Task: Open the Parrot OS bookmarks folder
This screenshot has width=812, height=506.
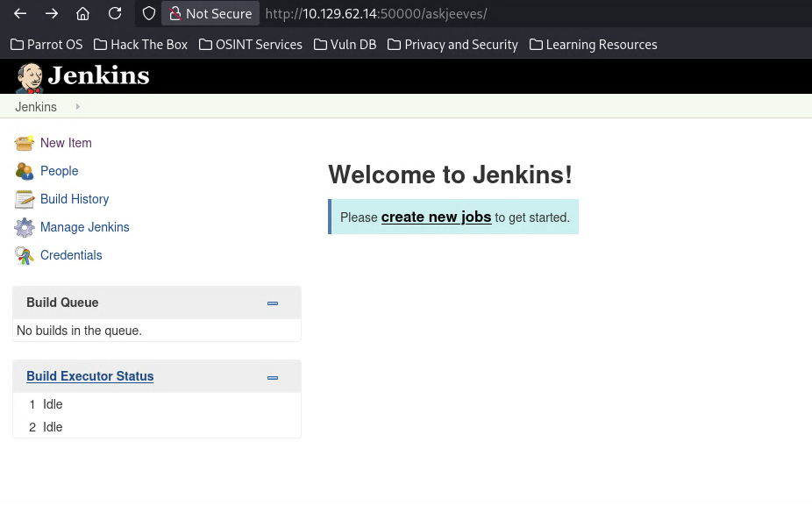Action: point(46,45)
